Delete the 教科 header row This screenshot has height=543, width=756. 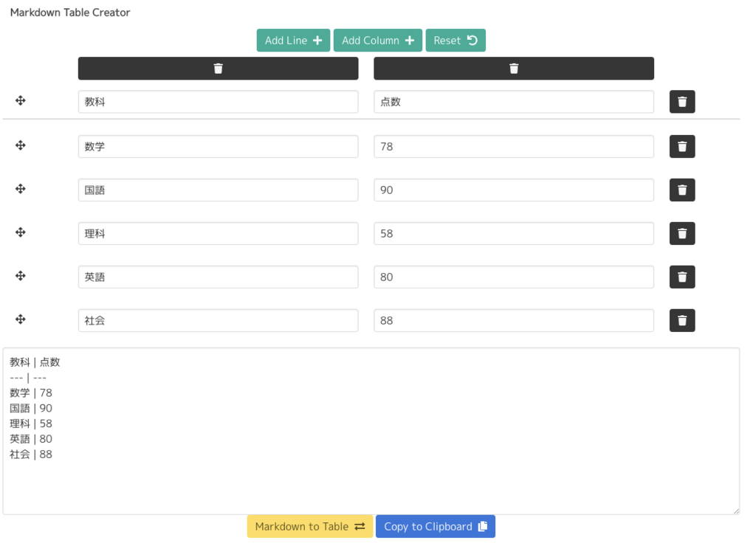pyautogui.click(x=681, y=102)
